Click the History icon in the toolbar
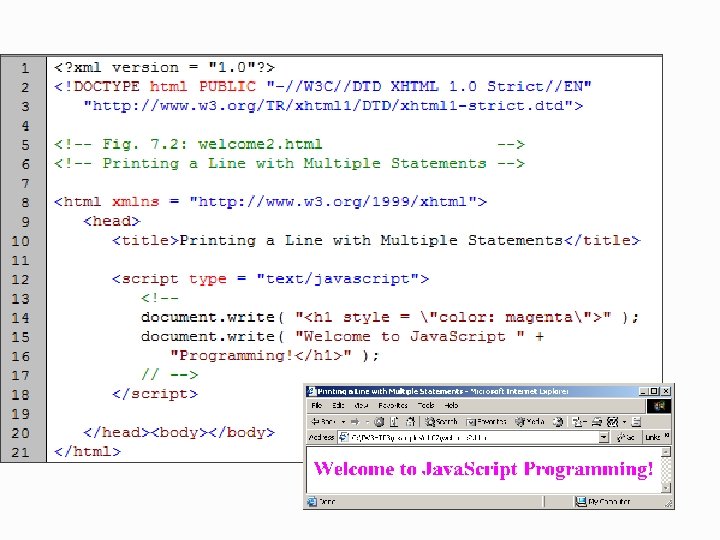The width and height of the screenshot is (720, 540). tap(558, 422)
